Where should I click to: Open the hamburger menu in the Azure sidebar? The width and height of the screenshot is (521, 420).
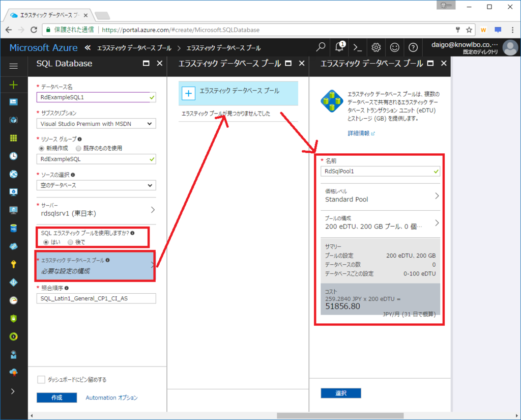click(14, 66)
